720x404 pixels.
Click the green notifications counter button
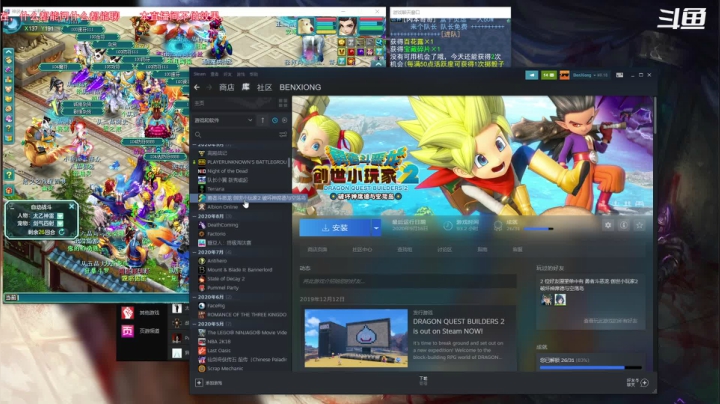[549, 75]
